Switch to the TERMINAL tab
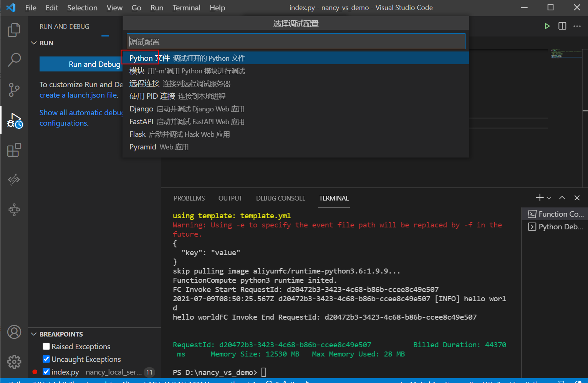Screen dimensions: 588x383 click(334, 198)
